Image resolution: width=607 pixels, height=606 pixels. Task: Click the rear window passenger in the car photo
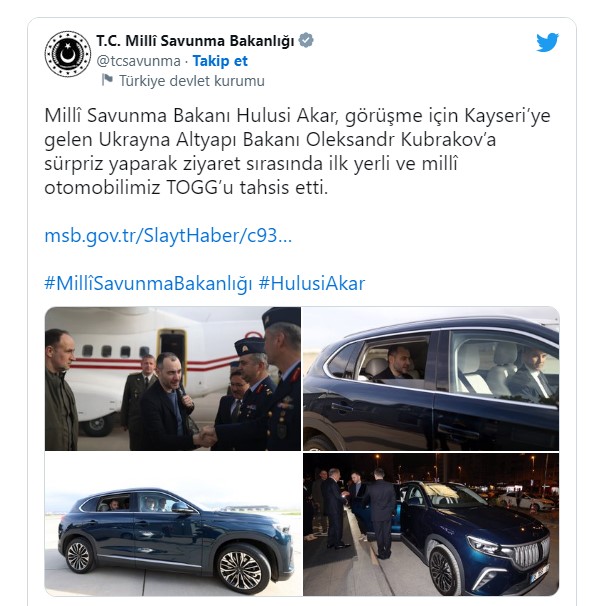396,362
